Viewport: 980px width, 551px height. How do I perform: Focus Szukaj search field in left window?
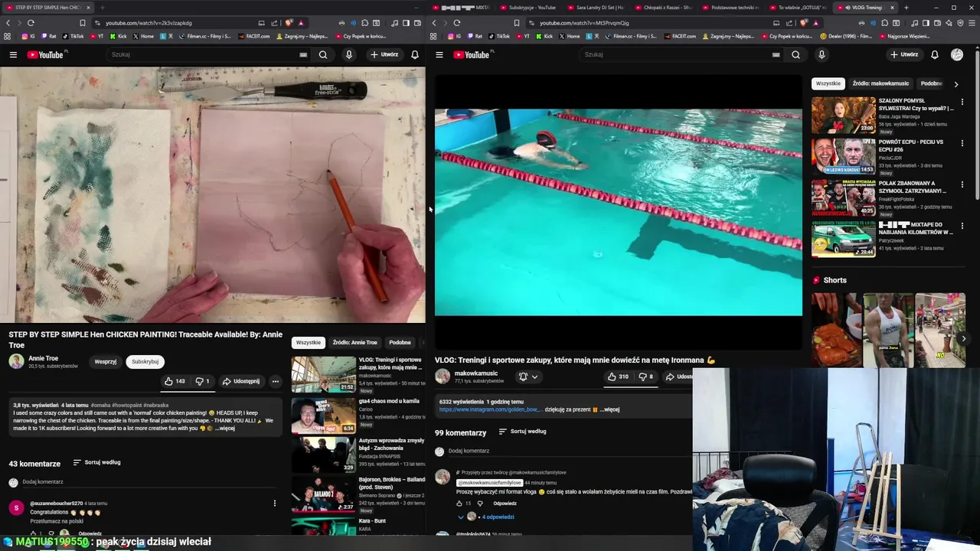point(201,54)
